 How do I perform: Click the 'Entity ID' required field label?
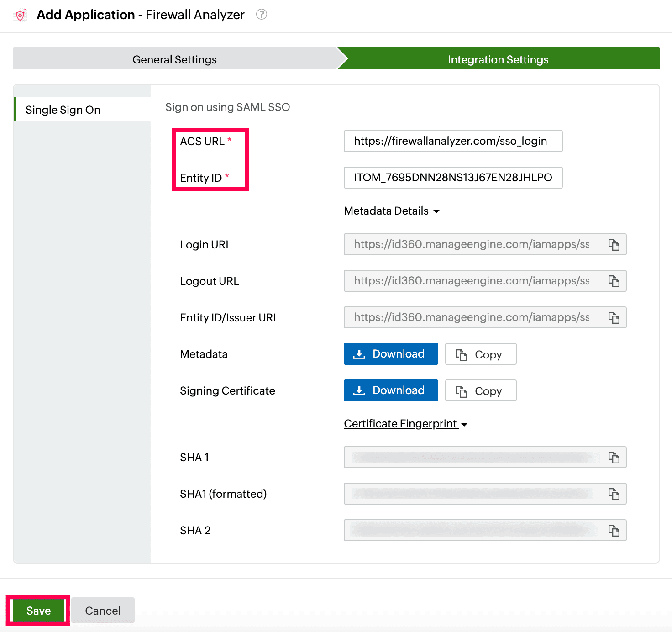click(201, 178)
